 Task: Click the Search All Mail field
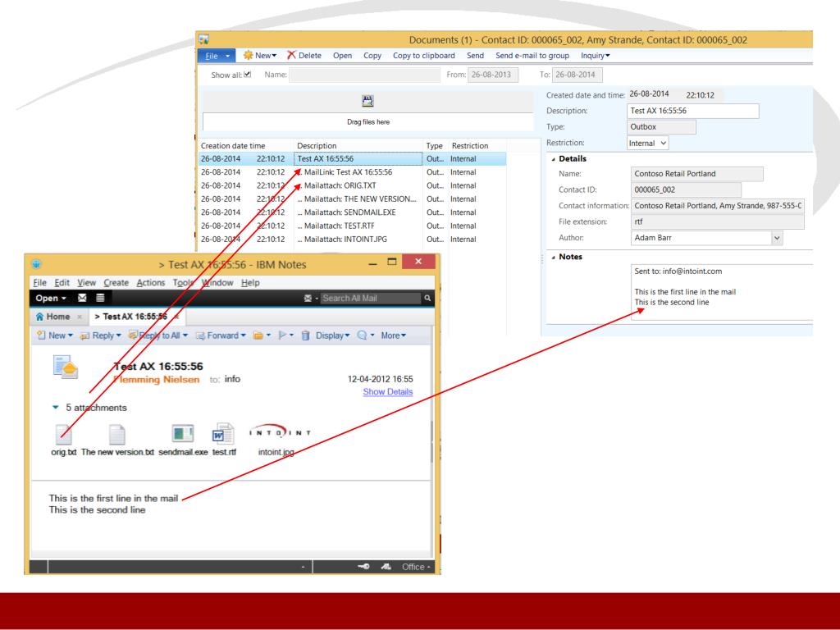370,299
